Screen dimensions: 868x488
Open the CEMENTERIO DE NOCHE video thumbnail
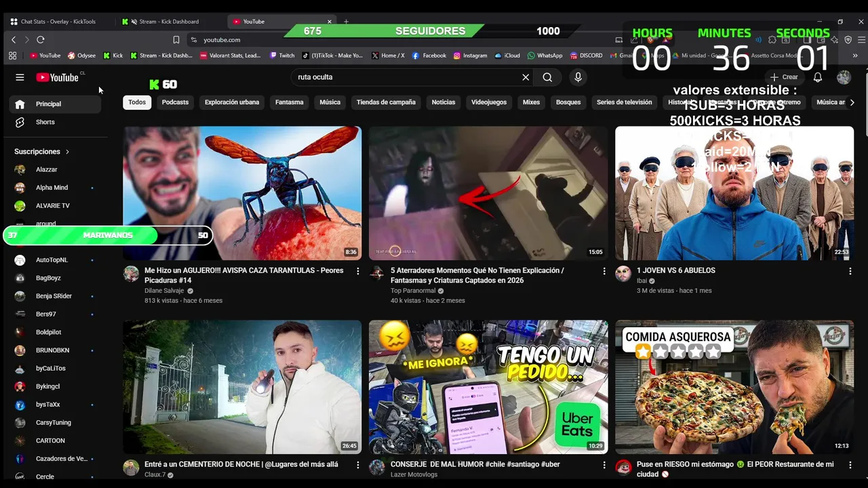(x=242, y=387)
